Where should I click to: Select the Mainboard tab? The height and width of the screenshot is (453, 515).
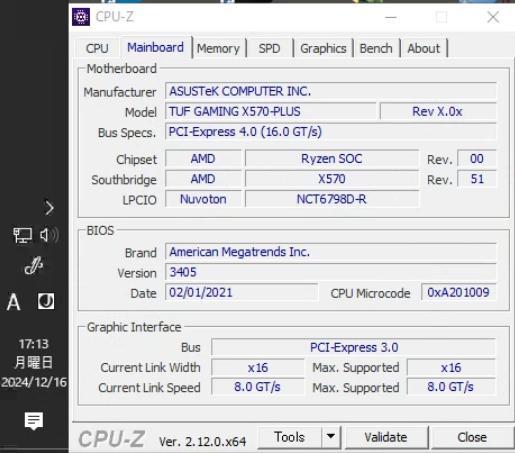click(x=155, y=47)
